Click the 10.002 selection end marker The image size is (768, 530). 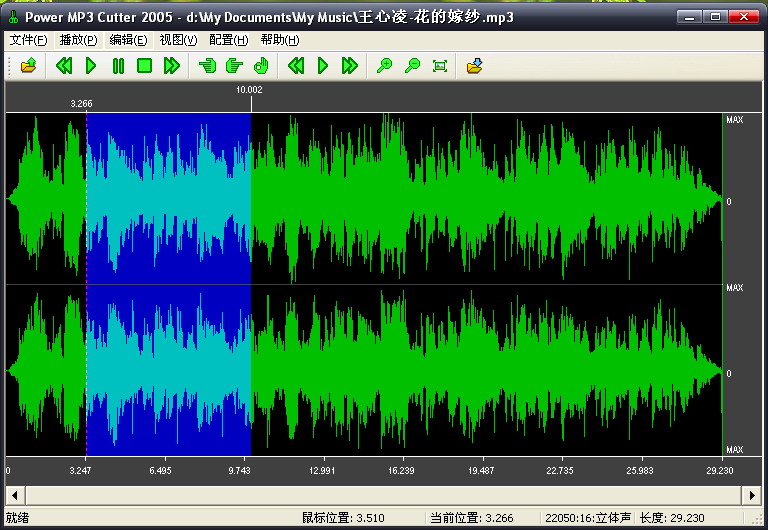click(249, 91)
